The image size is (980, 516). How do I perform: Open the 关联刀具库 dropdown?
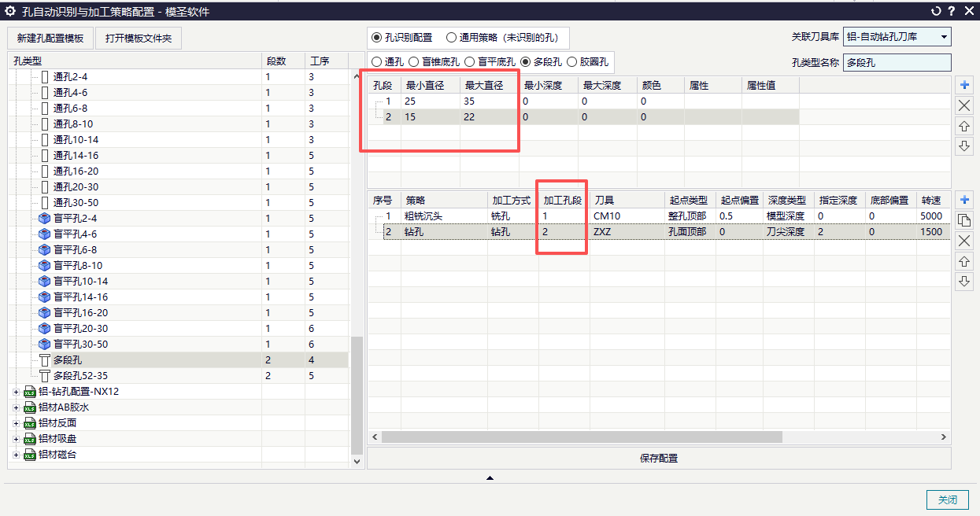click(897, 36)
